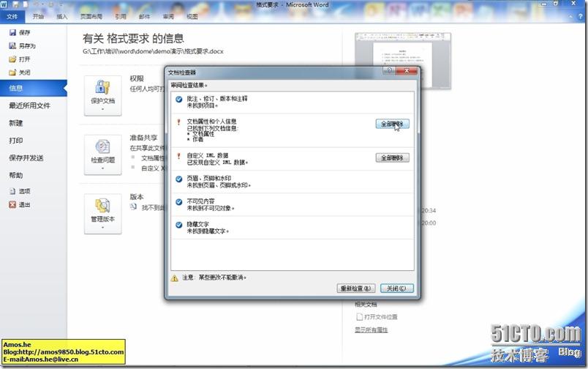Screen dimensions: 588x369
Task: Close the 文档检查器 dialog with red X
Action: (x=407, y=70)
